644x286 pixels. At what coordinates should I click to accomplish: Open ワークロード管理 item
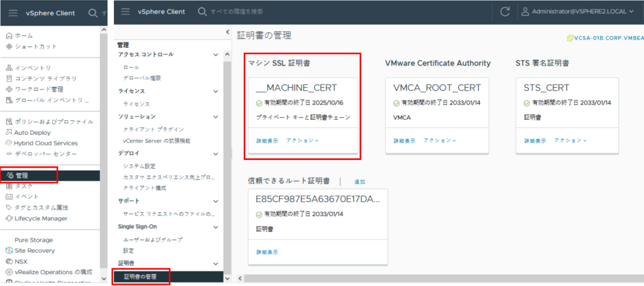pyautogui.click(x=35, y=89)
